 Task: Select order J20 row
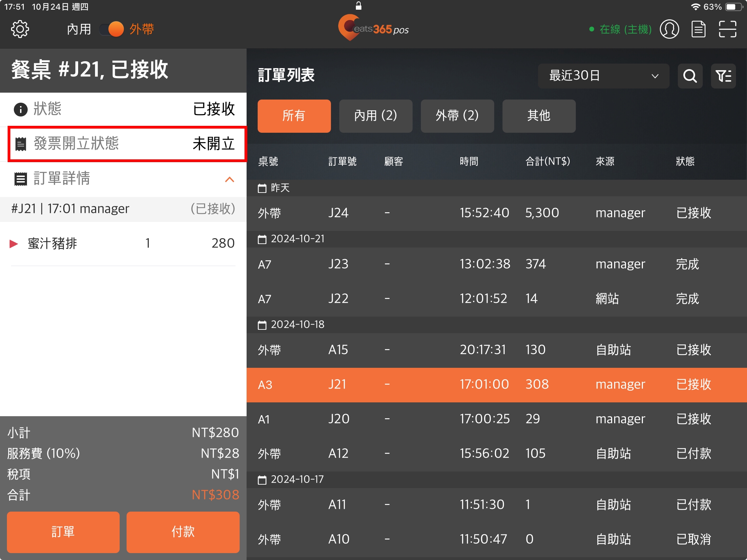click(x=497, y=419)
